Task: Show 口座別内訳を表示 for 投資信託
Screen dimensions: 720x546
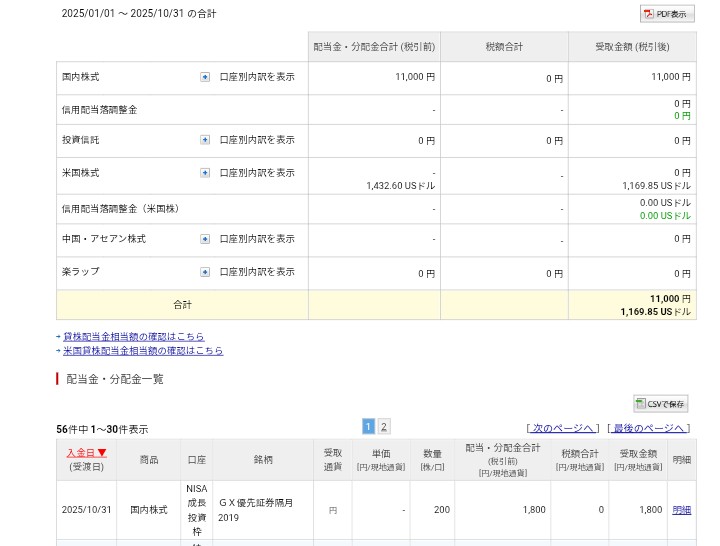Action: coord(257,141)
